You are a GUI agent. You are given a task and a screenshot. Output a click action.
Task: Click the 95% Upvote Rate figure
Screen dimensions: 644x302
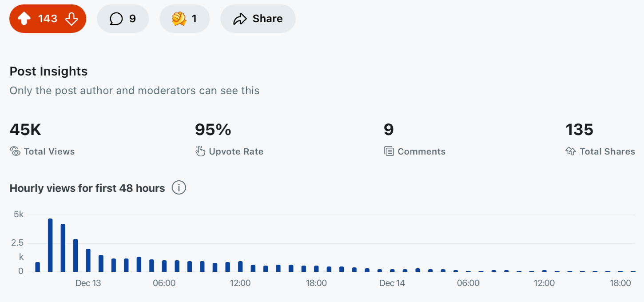click(213, 130)
